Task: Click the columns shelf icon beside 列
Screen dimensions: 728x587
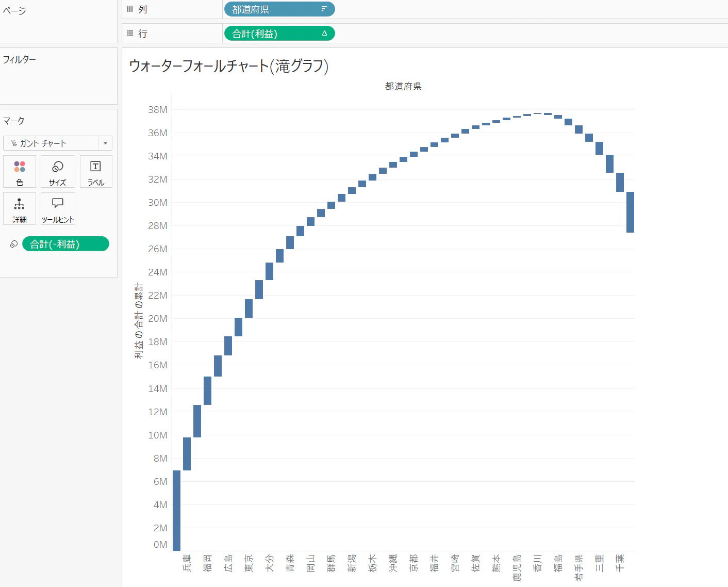Action: [x=130, y=9]
